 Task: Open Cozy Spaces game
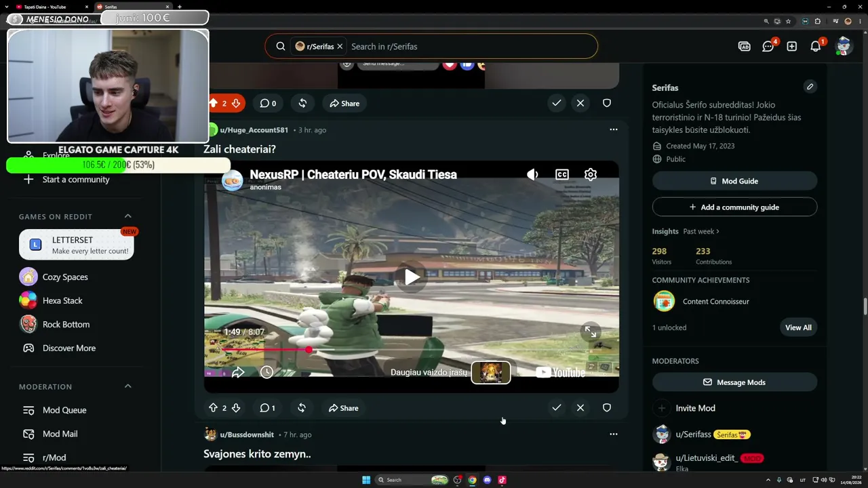click(x=65, y=277)
